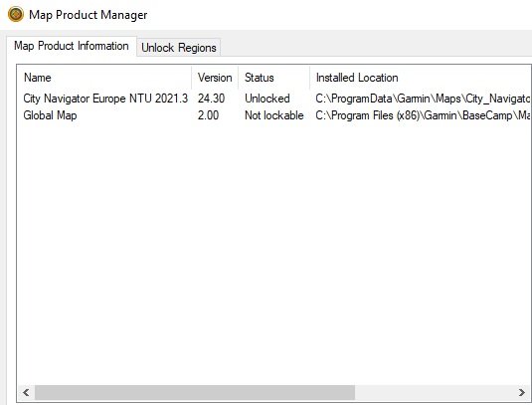This screenshot has height=405, width=532.
Task: Switch to the Unlock Regions tab
Action: click(178, 48)
